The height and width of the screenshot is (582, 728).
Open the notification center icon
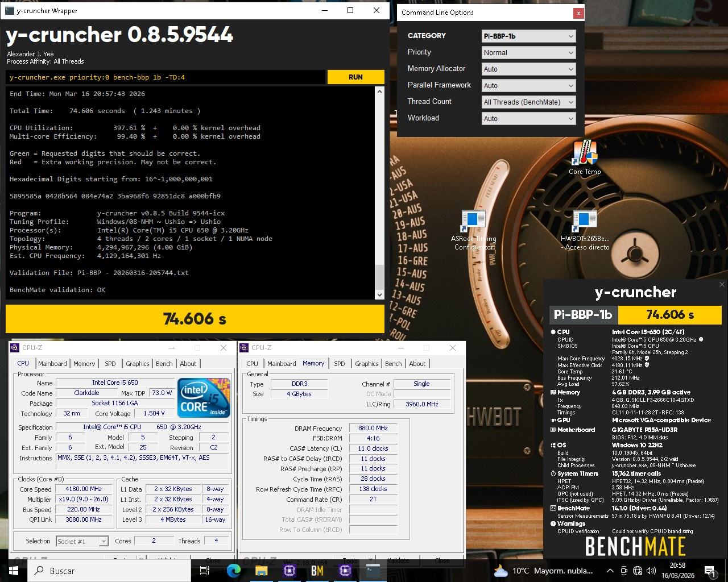point(709,571)
